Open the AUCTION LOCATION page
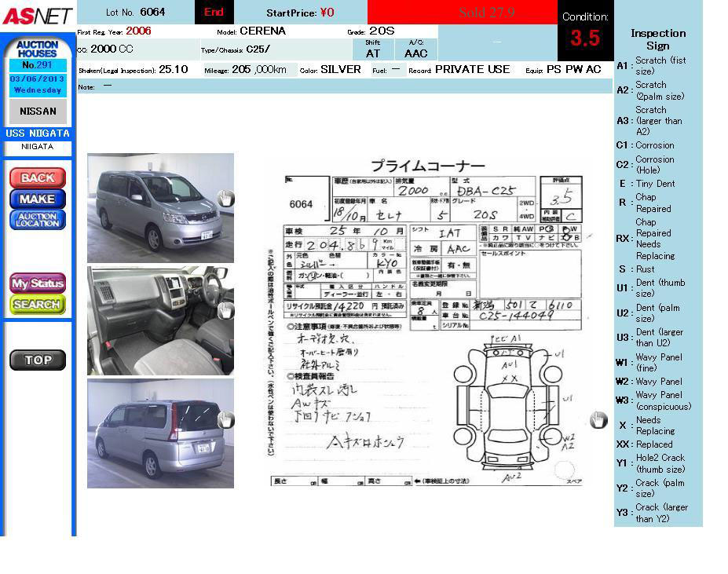This screenshot has height=574, width=728. [x=37, y=220]
